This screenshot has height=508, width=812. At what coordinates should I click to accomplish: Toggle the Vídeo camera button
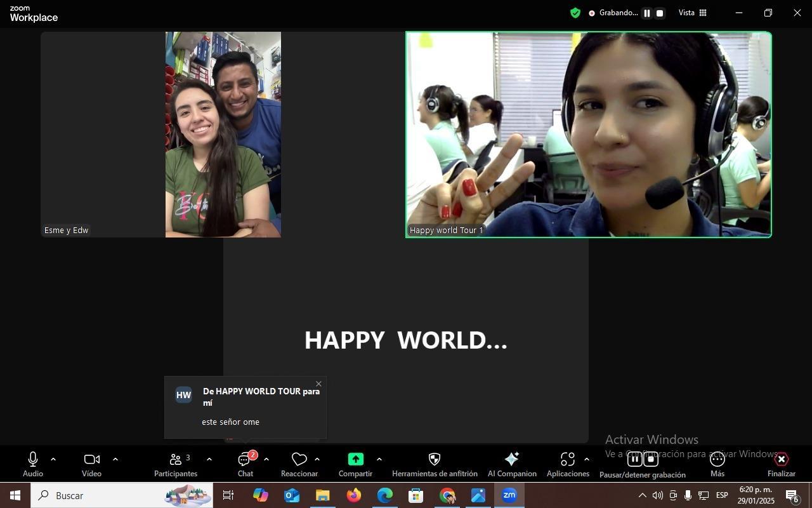click(x=91, y=464)
